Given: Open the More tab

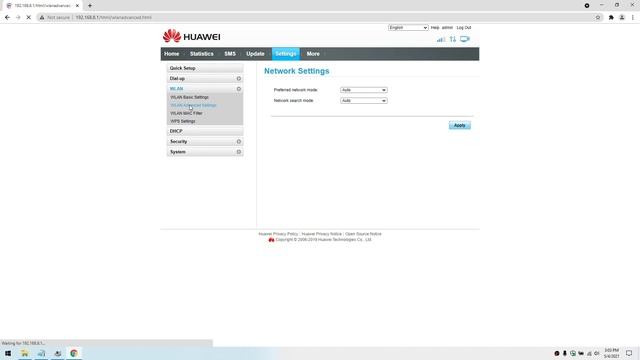Looking at the screenshot, I should point(313,54).
